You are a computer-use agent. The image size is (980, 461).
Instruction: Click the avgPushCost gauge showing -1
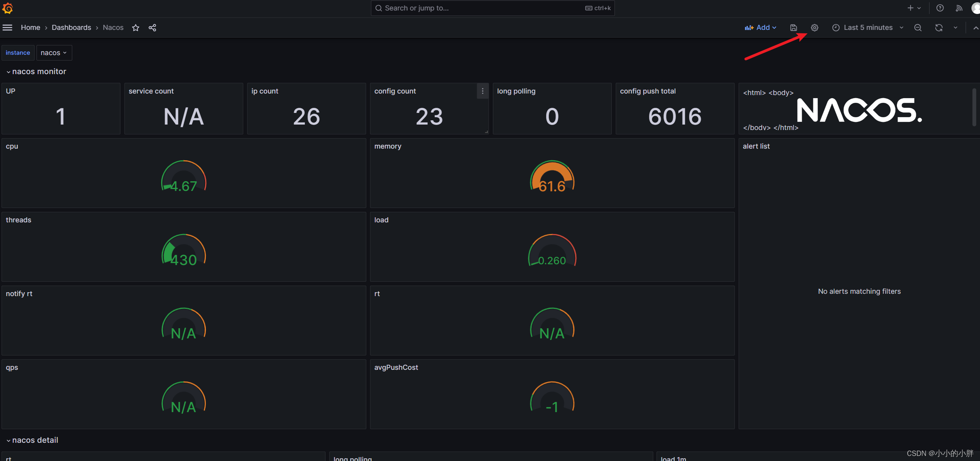click(552, 398)
